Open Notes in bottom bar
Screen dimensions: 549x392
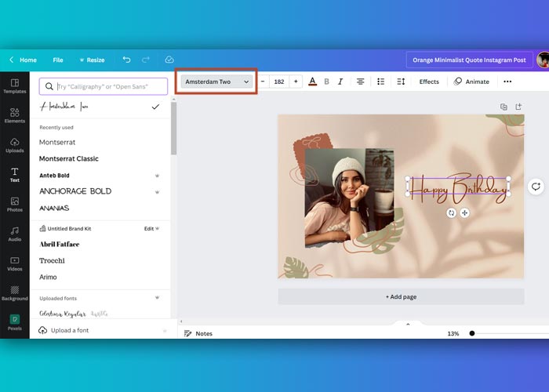click(198, 333)
